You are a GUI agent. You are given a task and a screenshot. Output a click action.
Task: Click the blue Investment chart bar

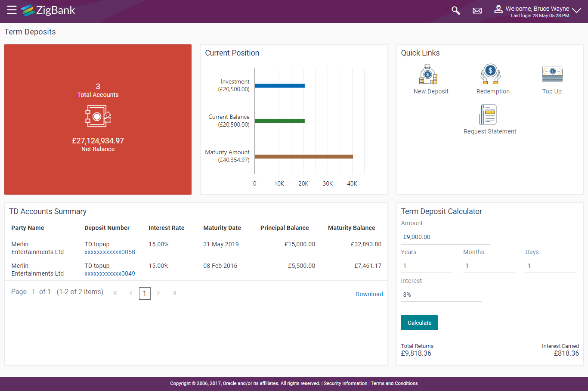tap(280, 86)
